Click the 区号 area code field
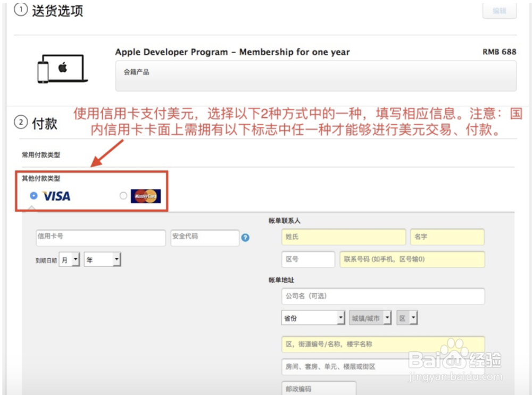 308,259
